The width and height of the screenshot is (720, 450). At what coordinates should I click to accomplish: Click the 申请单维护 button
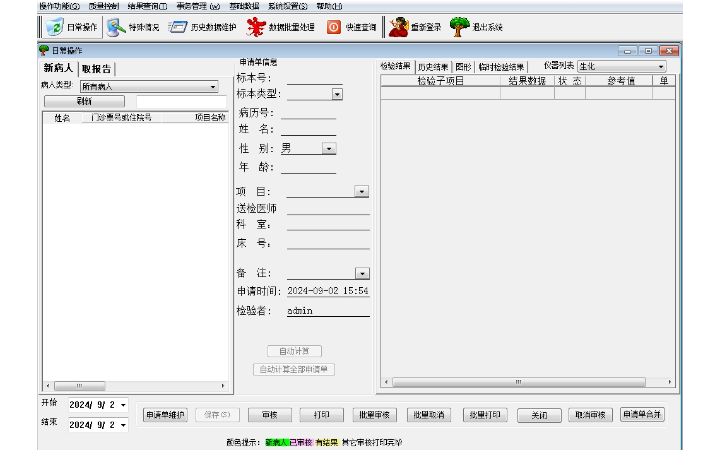tap(165, 415)
